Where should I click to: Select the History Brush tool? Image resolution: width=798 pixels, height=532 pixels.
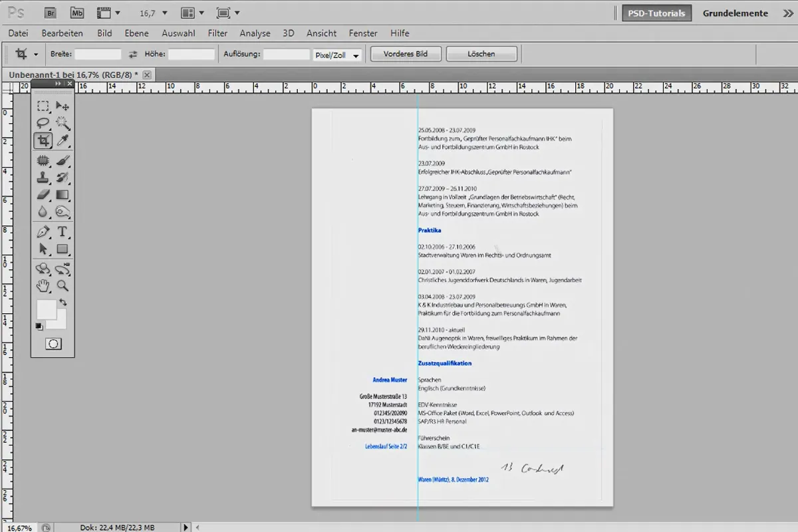click(x=63, y=178)
